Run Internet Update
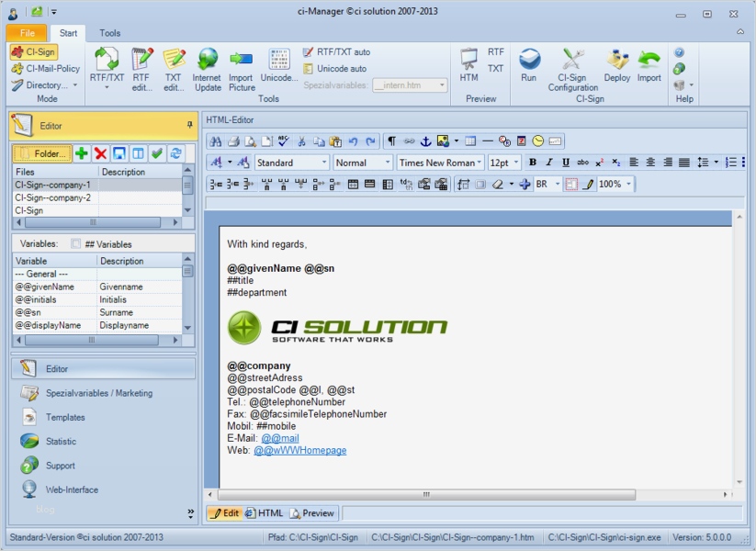 click(208, 69)
